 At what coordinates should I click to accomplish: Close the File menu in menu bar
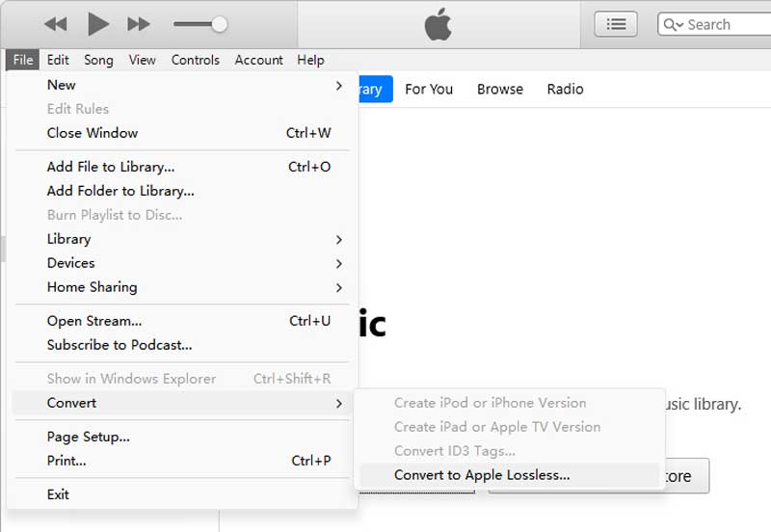(23, 60)
